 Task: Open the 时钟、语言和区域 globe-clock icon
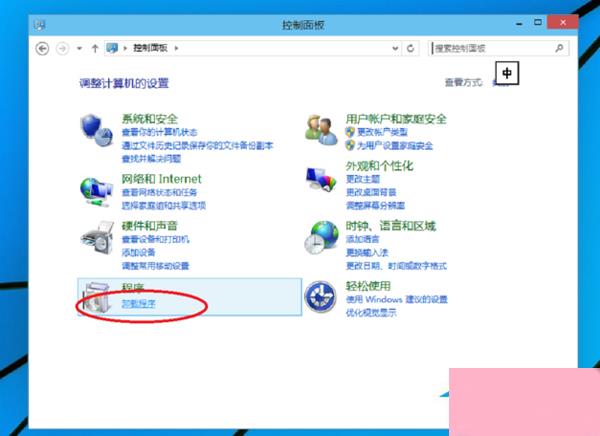click(321, 238)
